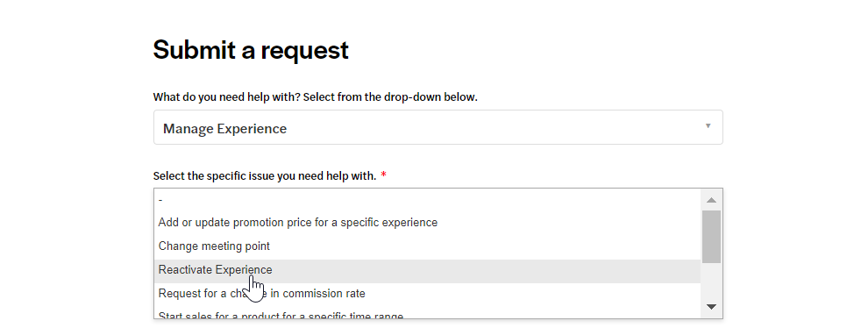
Task: Open the Manage Experience drop-down field
Action: (438, 127)
